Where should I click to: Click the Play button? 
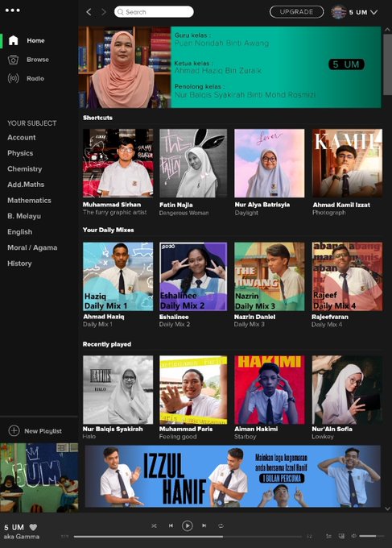coord(187,525)
